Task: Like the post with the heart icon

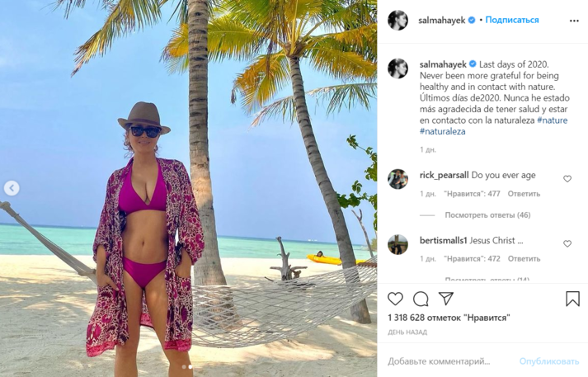Action: point(395,299)
